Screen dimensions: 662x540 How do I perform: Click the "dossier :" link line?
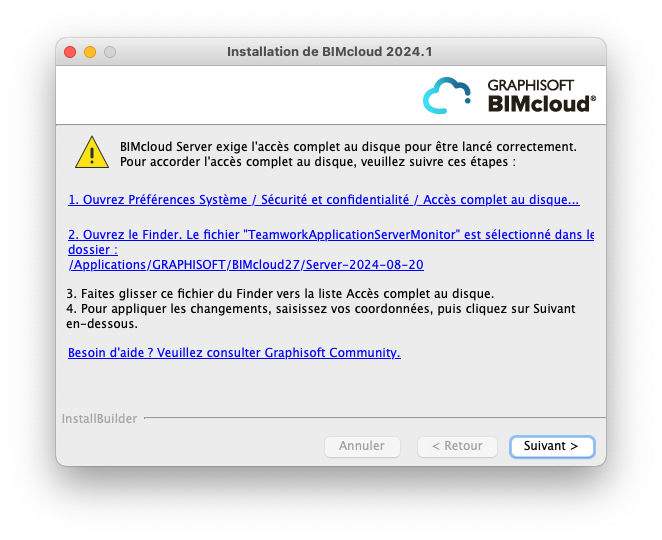93,250
